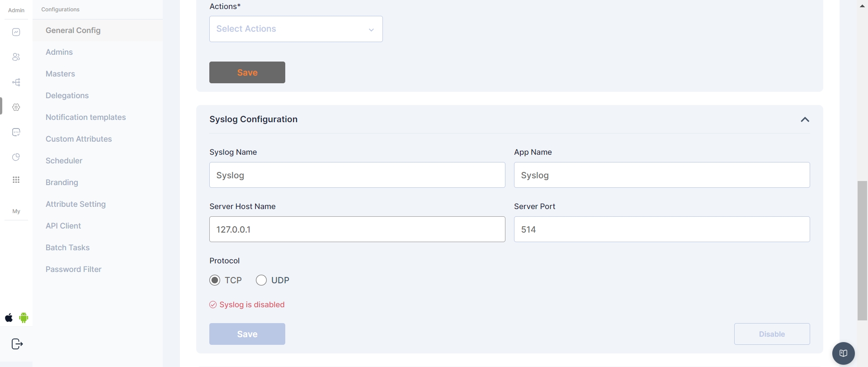Open the help book icon button

click(x=843, y=353)
